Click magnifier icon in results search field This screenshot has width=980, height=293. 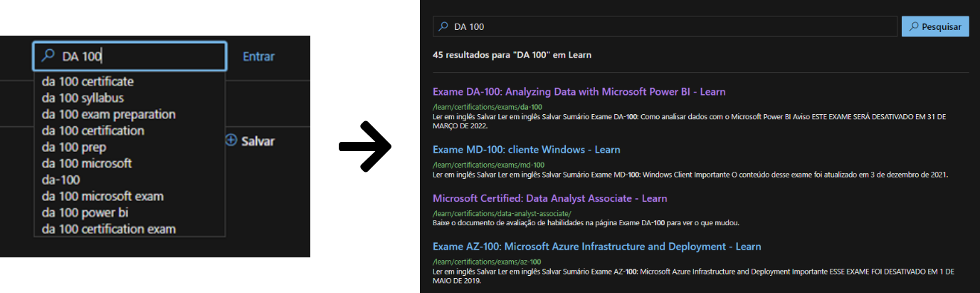point(443,26)
